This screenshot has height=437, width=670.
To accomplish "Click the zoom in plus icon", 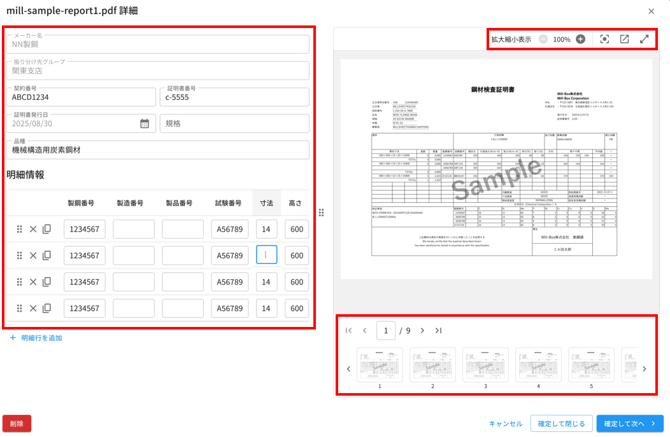I will [581, 40].
